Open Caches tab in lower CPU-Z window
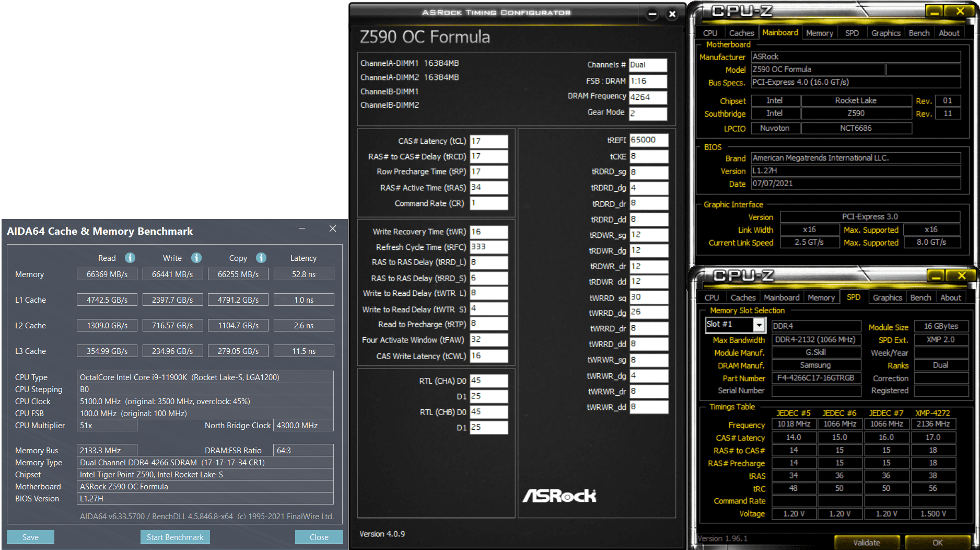 pos(743,297)
